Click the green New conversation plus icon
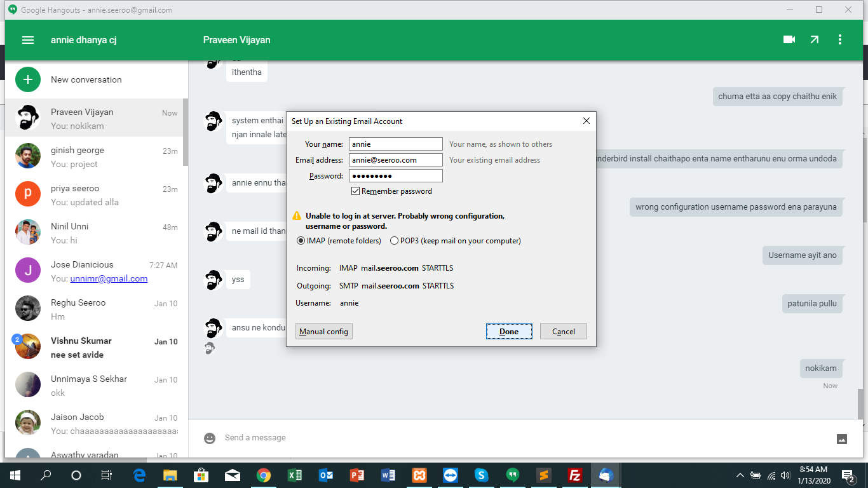 [28, 79]
